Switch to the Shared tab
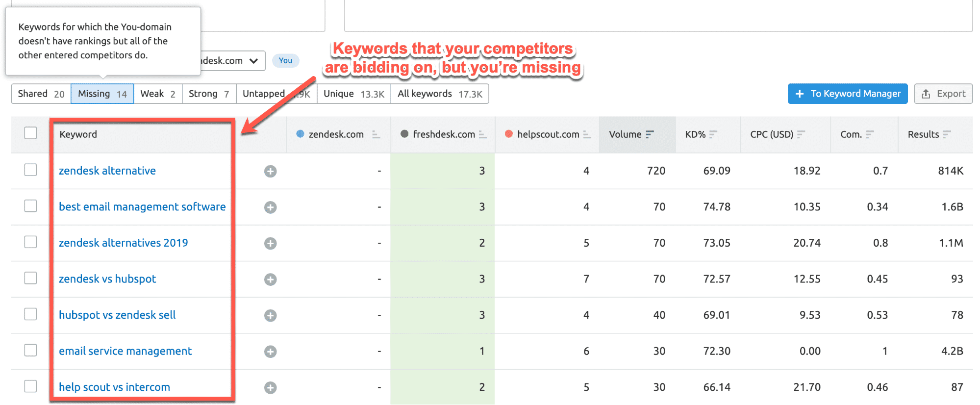The height and width of the screenshot is (405, 980). pos(41,94)
